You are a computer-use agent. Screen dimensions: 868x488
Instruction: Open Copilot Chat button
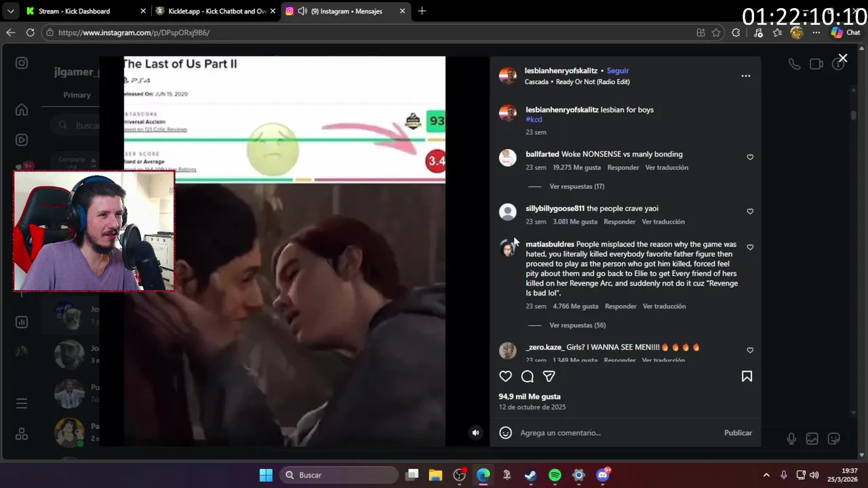coord(846,33)
